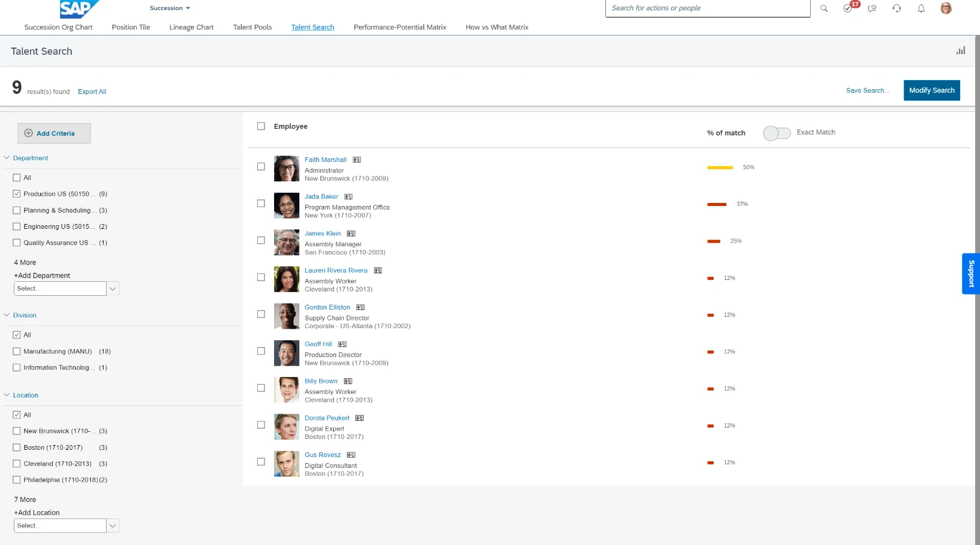Click the Modify Search button
This screenshot has width=980, height=545.
coord(932,90)
